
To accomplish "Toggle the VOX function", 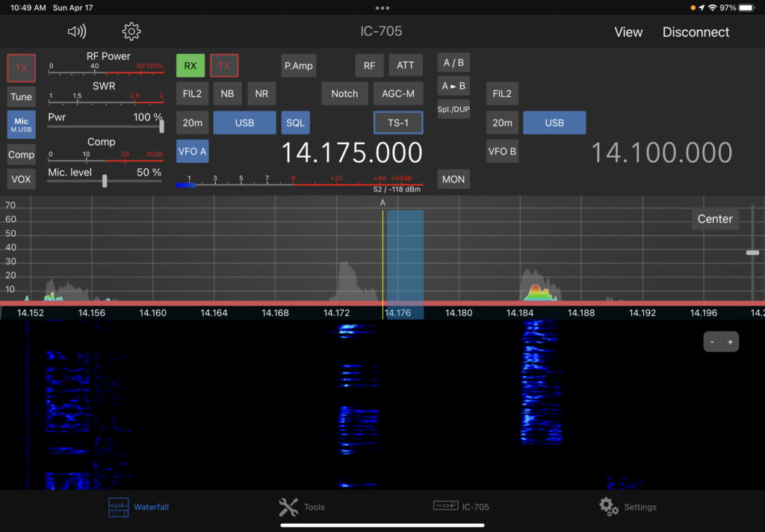I will pos(21,179).
